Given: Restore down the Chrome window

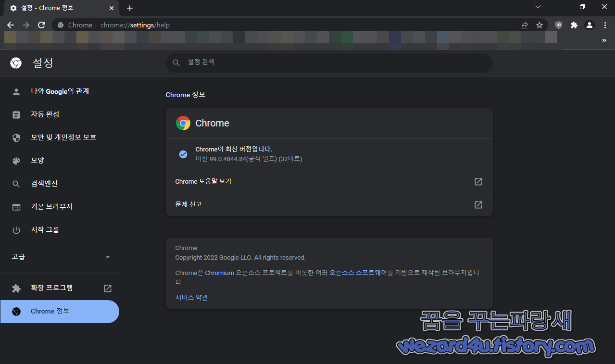Looking at the screenshot, I should 582,7.
